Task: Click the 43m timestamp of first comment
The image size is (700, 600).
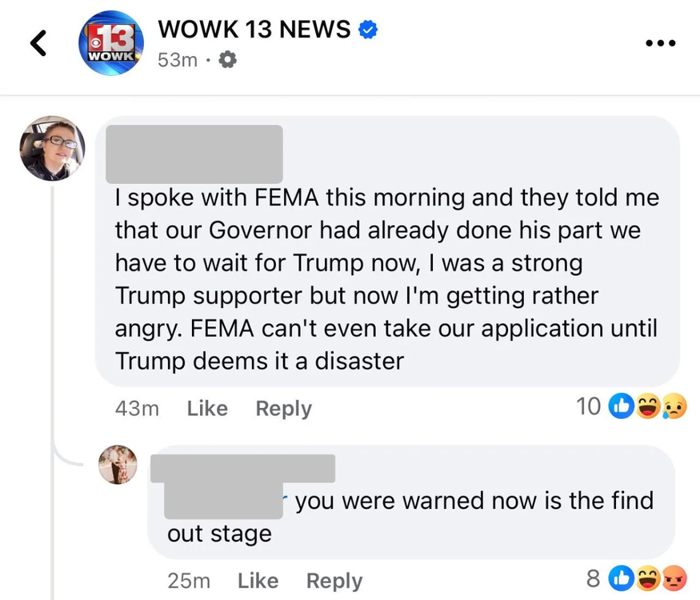Action: [x=138, y=408]
